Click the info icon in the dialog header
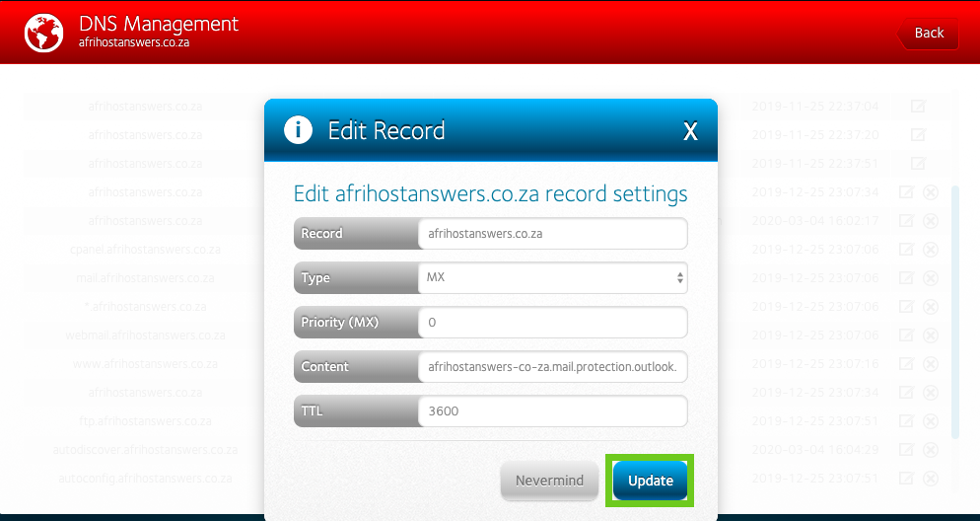 tap(298, 130)
